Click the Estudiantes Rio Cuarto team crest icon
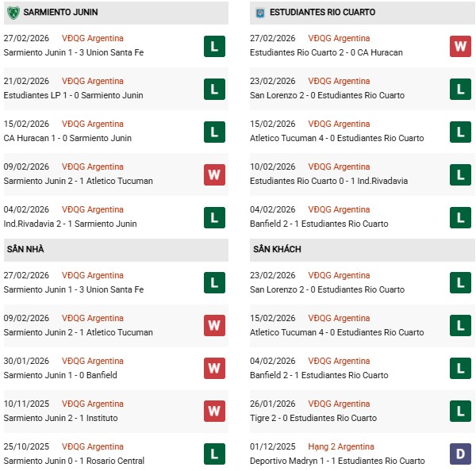Screen dimensions: 476x471 tap(259, 13)
